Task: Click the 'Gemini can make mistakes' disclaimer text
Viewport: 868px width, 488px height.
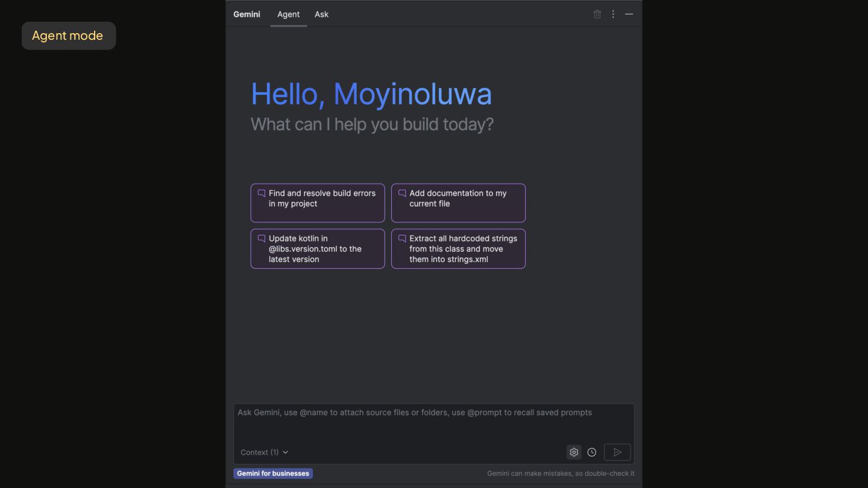Action: [x=561, y=474]
